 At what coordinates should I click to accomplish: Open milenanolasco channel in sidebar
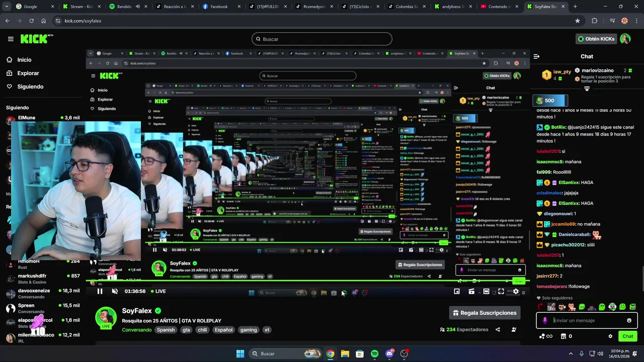pyautogui.click(x=43, y=337)
